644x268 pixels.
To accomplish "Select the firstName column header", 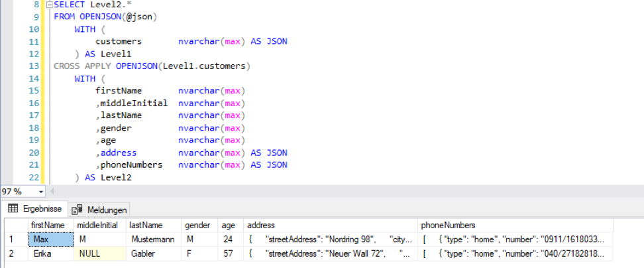I will coord(48,226).
